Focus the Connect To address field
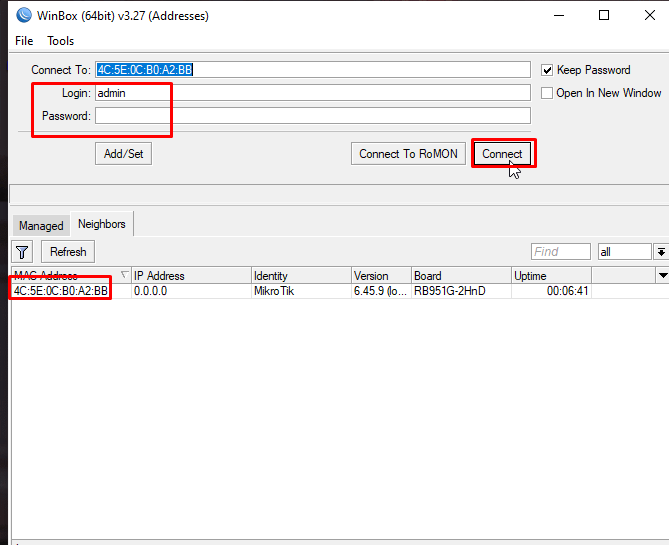This screenshot has height=545, width=669. coord(312,70)
